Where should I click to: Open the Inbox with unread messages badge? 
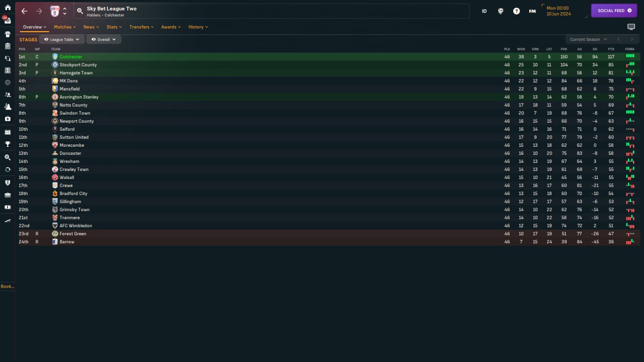point(8,20)
